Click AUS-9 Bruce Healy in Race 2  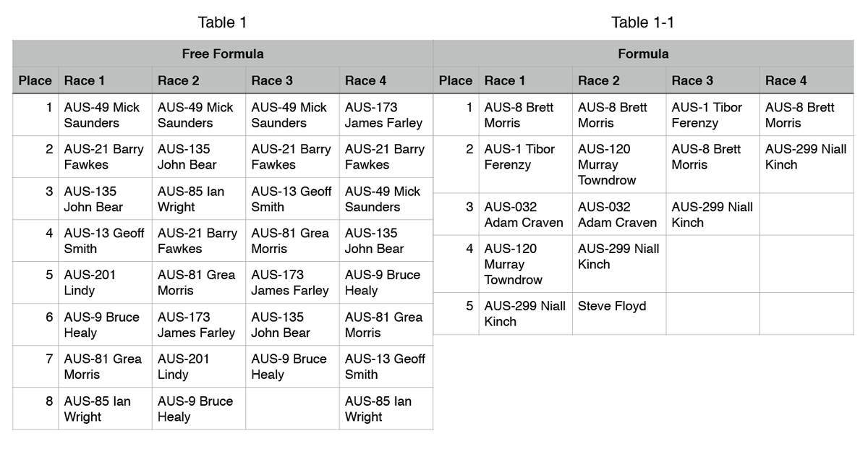(195, 409)
